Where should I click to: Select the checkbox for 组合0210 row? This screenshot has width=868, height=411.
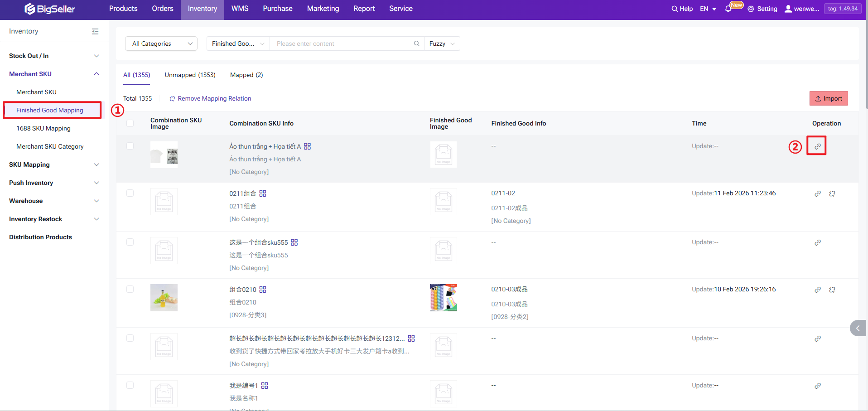pyautogui.click(x=130, y=289)
